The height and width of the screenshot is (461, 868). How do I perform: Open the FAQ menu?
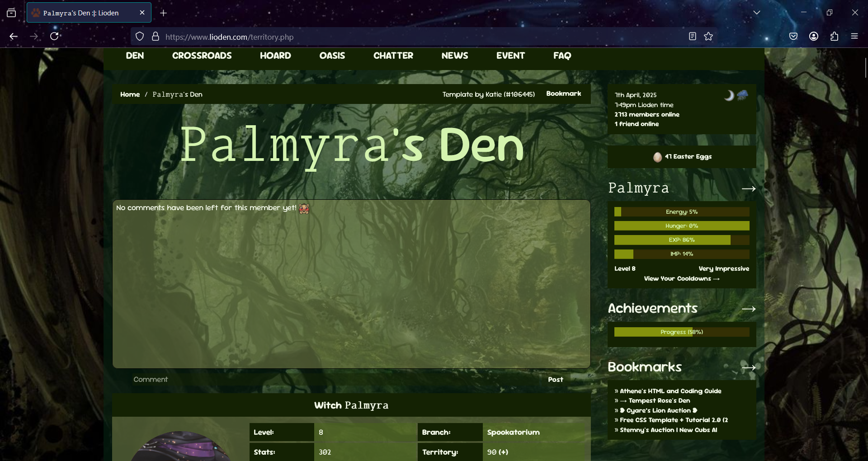click(x=562, y=56)
